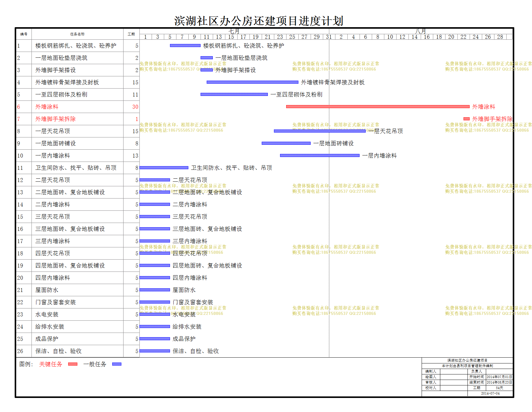This screenshot has height=412, width=532.
Task: Click the duration value 11 for 一至四层砌体及粉刷
Action: 135,94
